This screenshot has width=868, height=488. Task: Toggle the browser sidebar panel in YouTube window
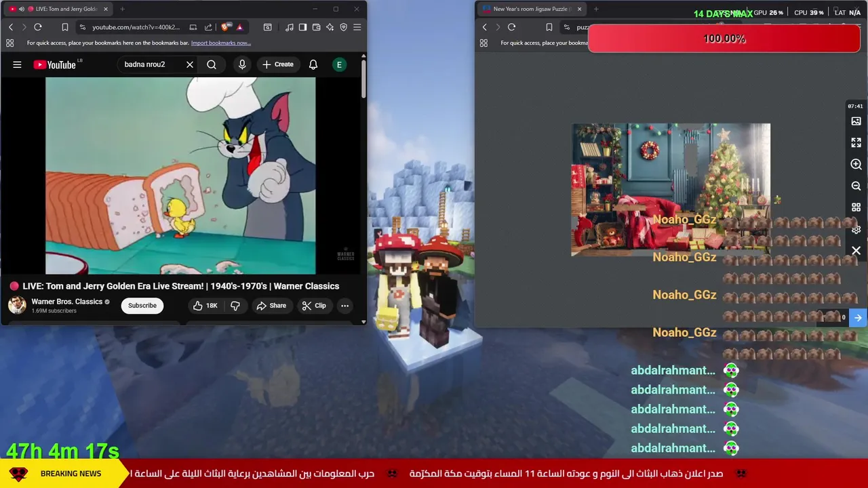click(302, 27)
